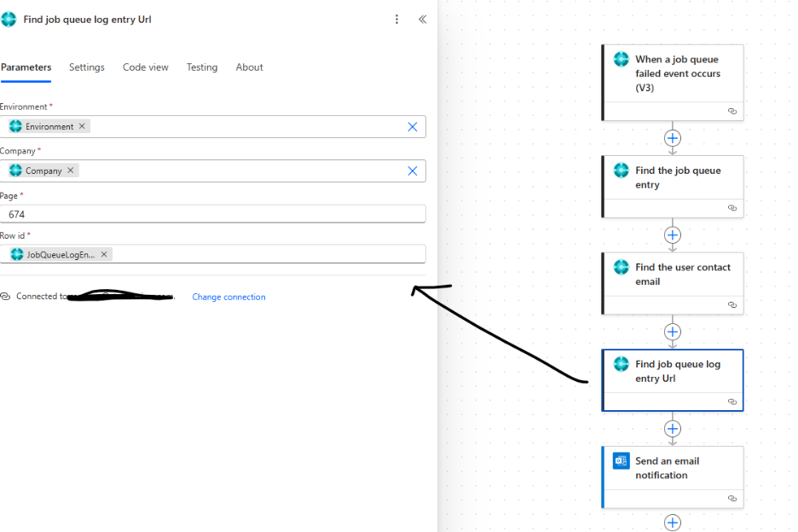Screen dimensions: 798x532
Task: Open the more actions kebab menu in the pane header
Action: (396, 19)
